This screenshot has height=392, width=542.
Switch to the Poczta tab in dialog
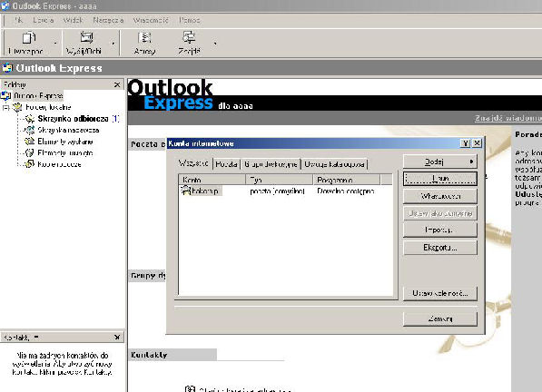(226, 164)
